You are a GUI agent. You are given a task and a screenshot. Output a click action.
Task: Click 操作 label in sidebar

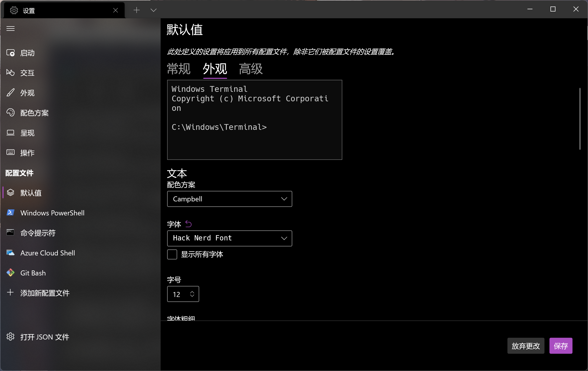pyautogui.click(x=27, y=153)
